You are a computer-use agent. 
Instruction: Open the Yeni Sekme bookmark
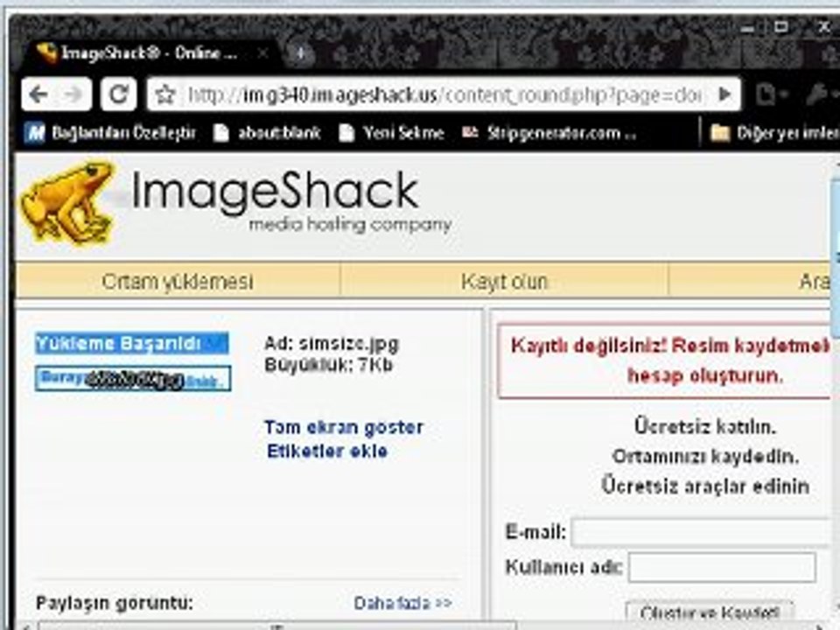[392, 132]
